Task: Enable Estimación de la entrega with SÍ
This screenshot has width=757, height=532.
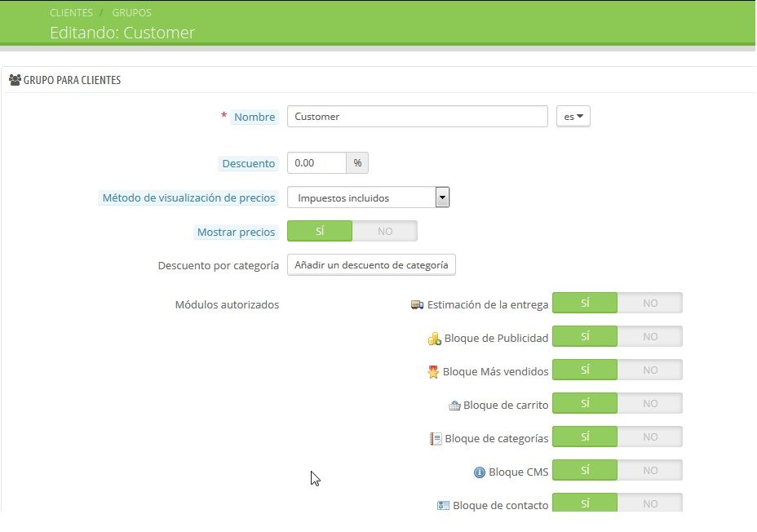Action: coord(585,303)
